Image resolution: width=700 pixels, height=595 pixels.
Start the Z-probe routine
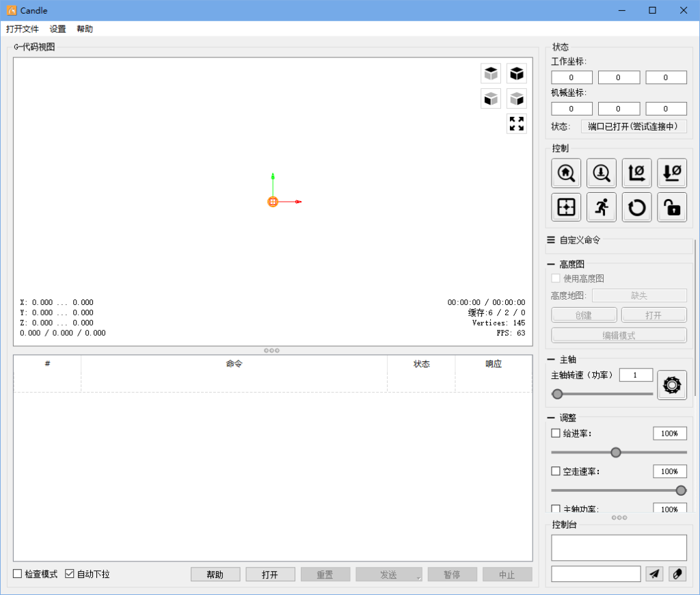coord(602,173)
